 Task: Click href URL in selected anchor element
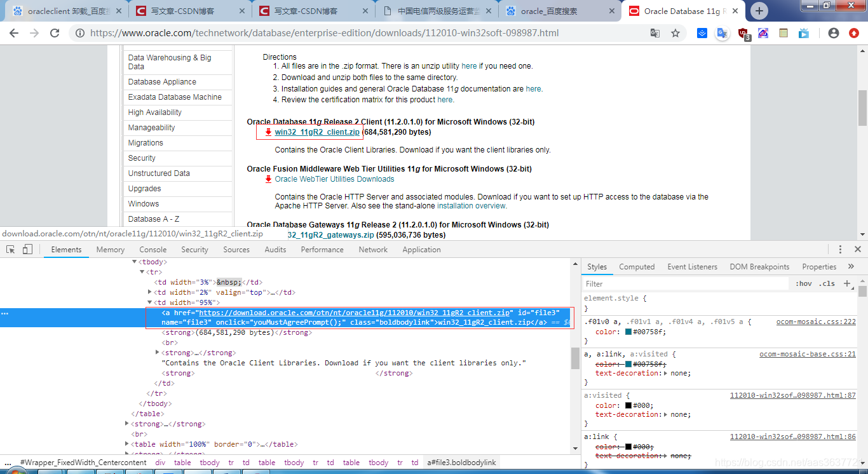tap(355, 313)
